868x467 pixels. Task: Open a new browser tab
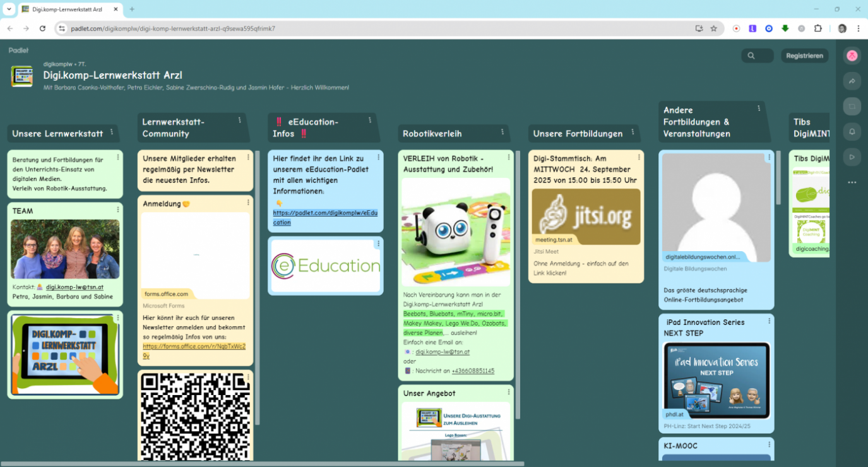pyautogui.click(x=132, y=9)
